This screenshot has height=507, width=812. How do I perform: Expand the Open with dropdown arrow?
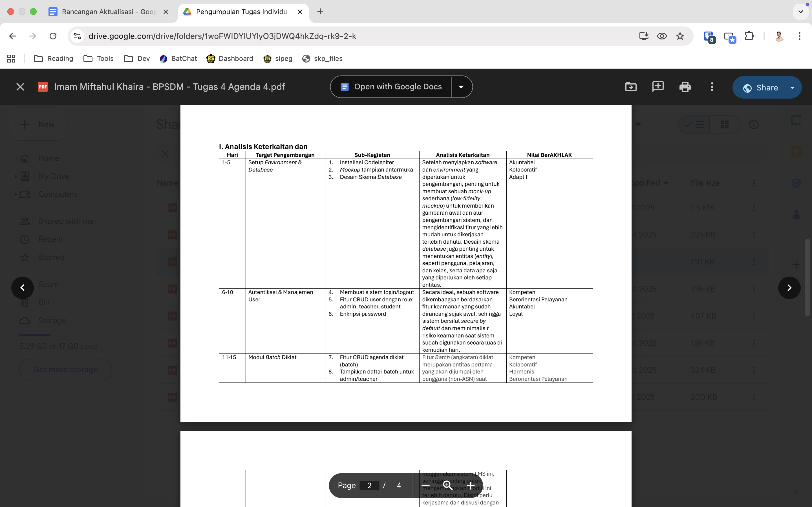[461, 87]
